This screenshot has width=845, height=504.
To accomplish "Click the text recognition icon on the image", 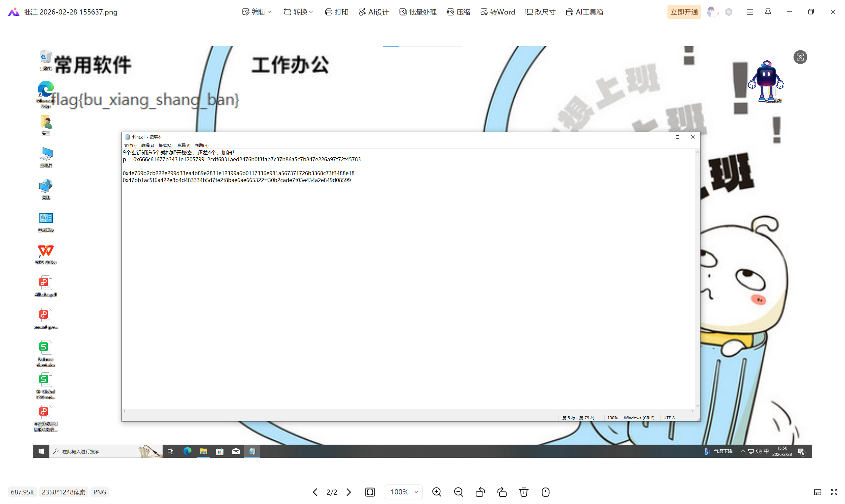I will point(800,57).
